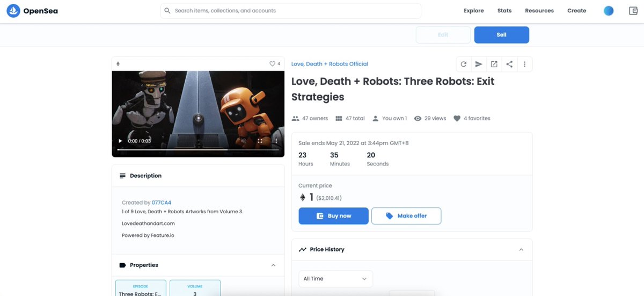Click the 4 favorites link

click(x=472, y=118)
